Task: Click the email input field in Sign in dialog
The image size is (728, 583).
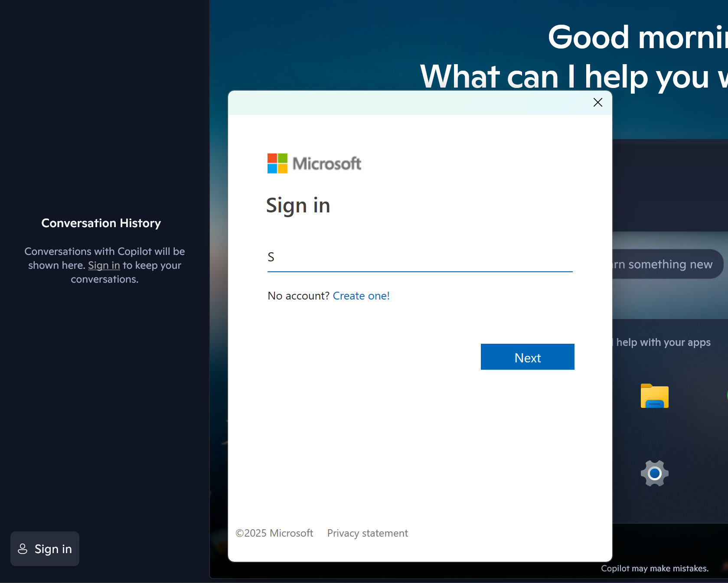Action: pos(420,257)
